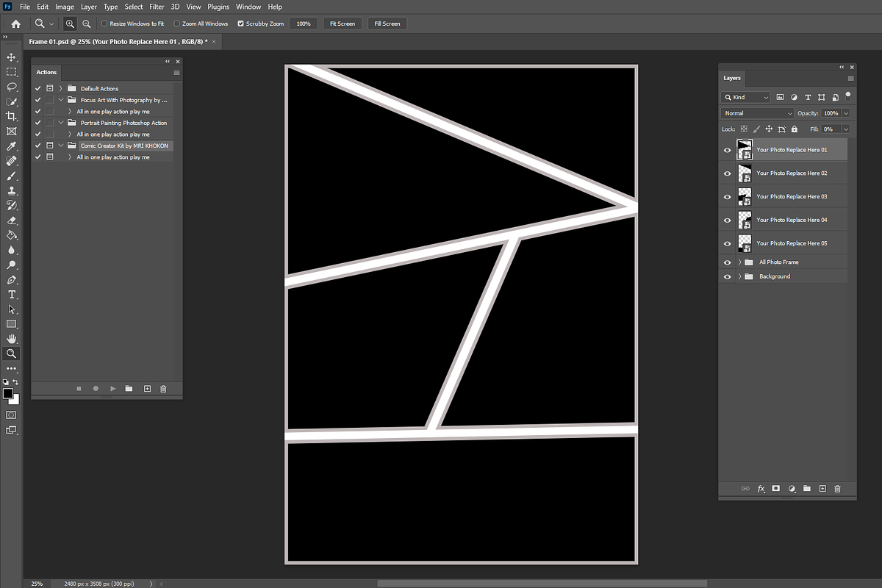The width and height of the screenshot is (882, 588).
Task: Select the Rectangular Marquee tool
Action: (x=11, y=72)
